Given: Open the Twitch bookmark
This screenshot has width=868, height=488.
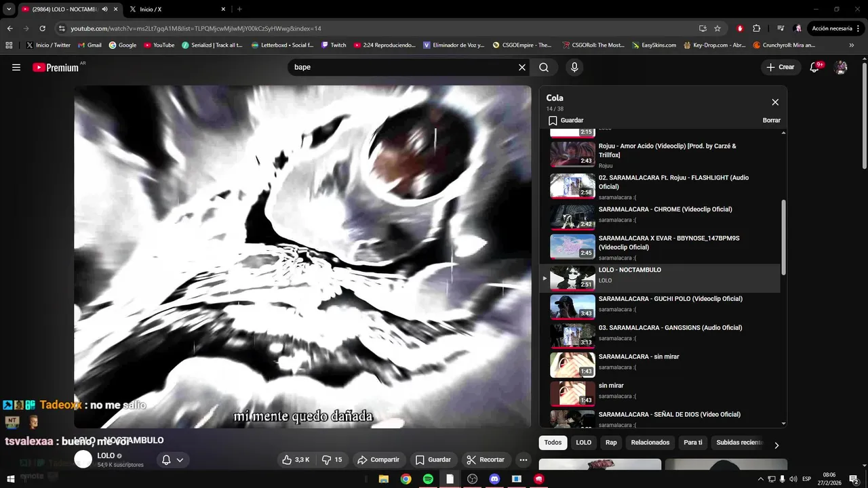Looking at the screenshot, I should click(333, 45).
